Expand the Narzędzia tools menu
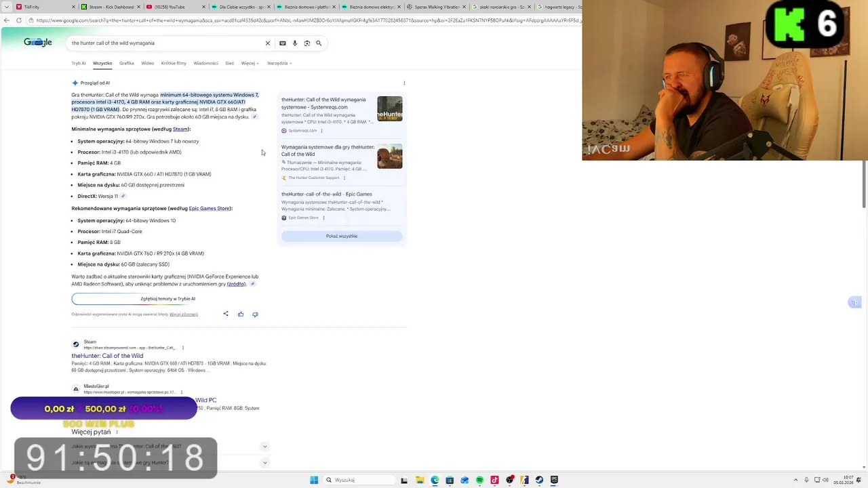The height and width of the screenshot is (488, 868). (x=279, y=63)
